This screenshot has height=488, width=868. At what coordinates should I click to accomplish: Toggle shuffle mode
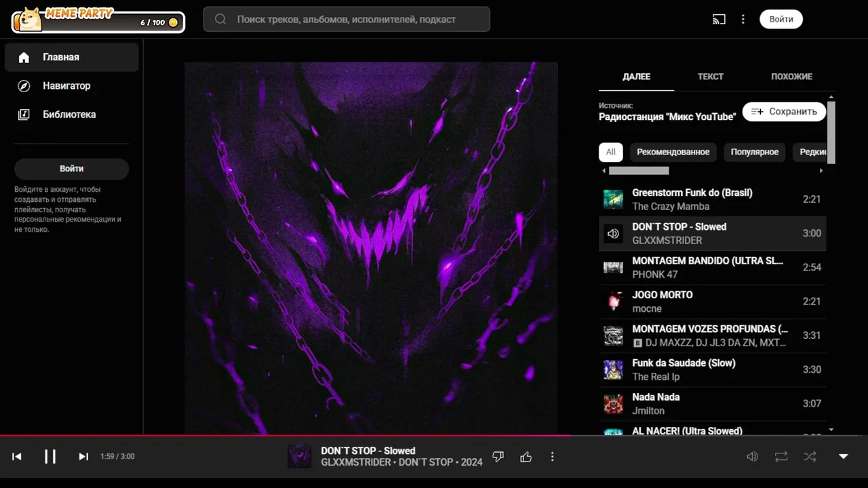pos(810,457)
